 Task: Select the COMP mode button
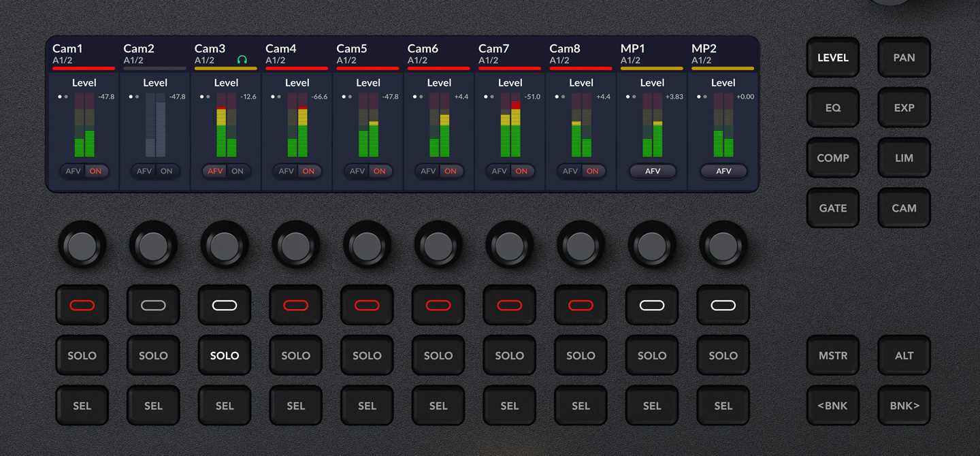(x=832, y=158)
